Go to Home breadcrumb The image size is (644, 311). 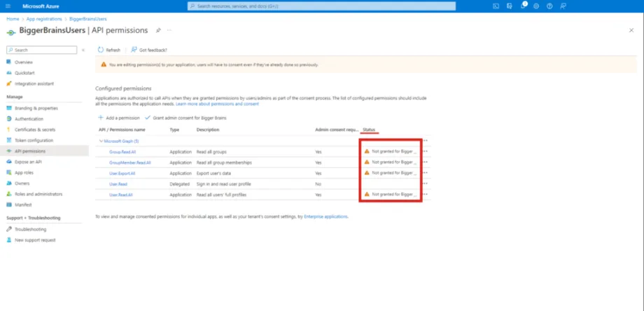tap(13, 19)
